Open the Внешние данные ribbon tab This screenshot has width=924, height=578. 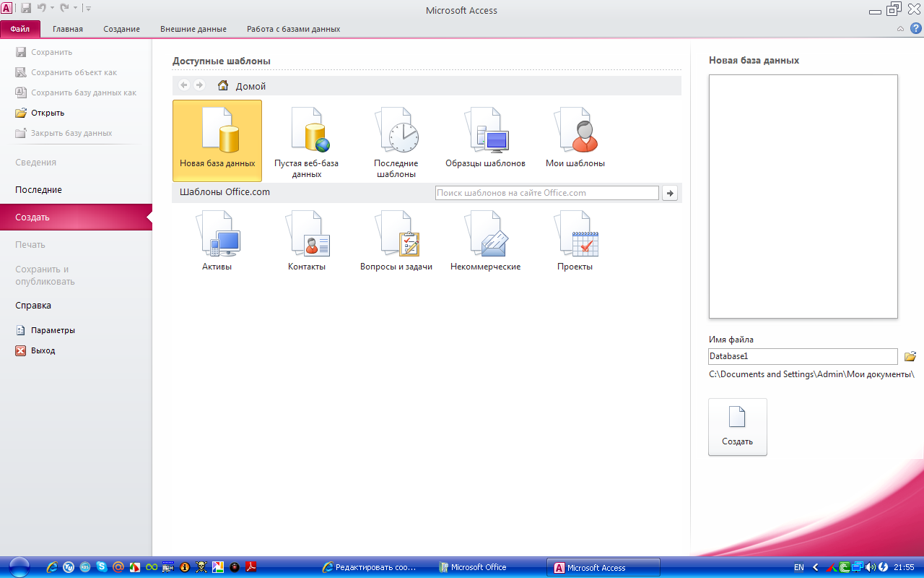pyautogui.click(x=193, y=29)
